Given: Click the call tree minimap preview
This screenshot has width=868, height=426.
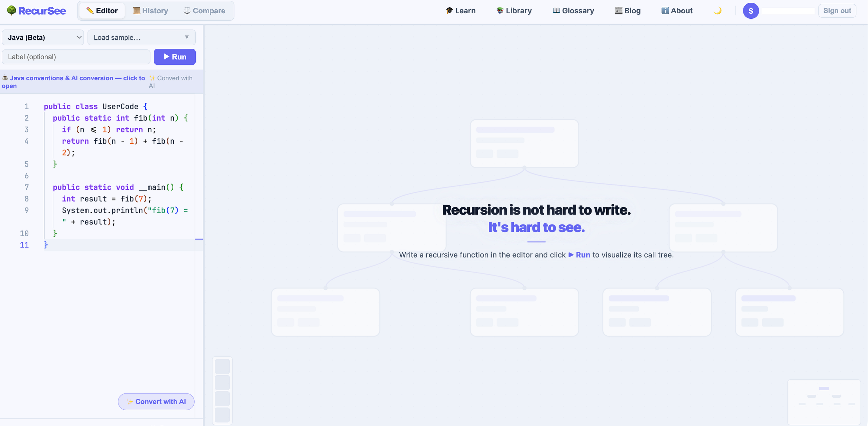Looking at the screenshot, I should point(824,402).
